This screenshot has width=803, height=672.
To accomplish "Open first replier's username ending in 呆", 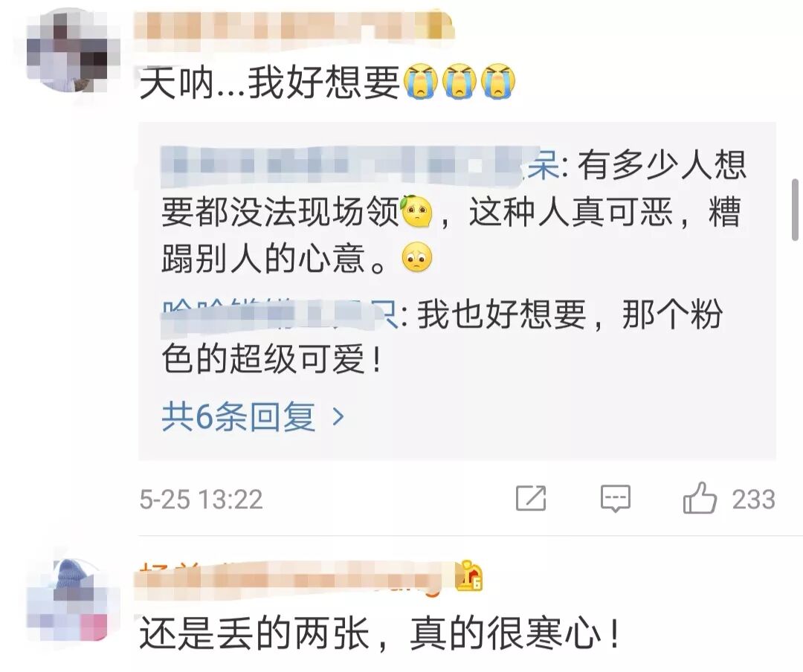I will [x=360, y=165].
